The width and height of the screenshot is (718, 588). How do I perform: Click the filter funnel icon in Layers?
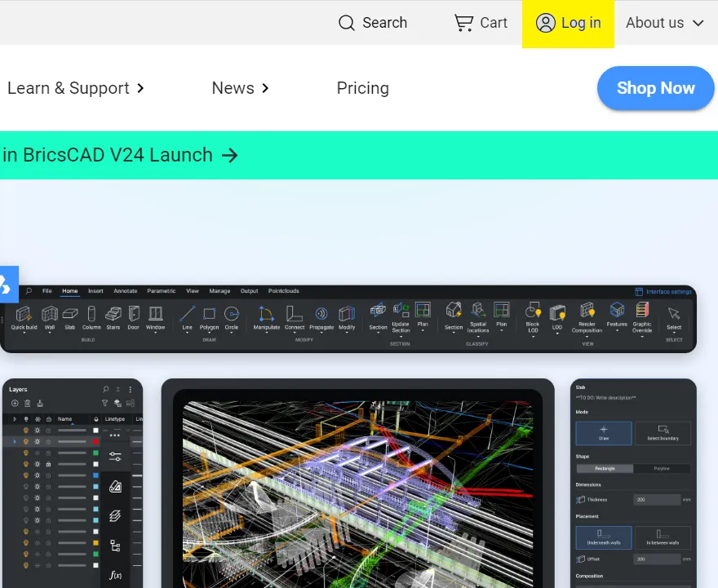pos(105,403)
